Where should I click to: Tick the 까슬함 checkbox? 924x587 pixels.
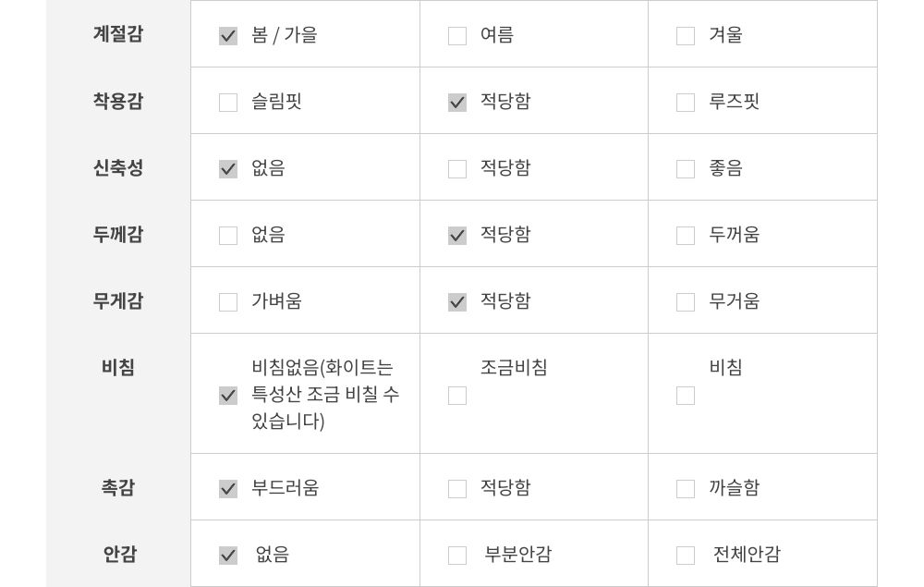(x=686, y=489)
